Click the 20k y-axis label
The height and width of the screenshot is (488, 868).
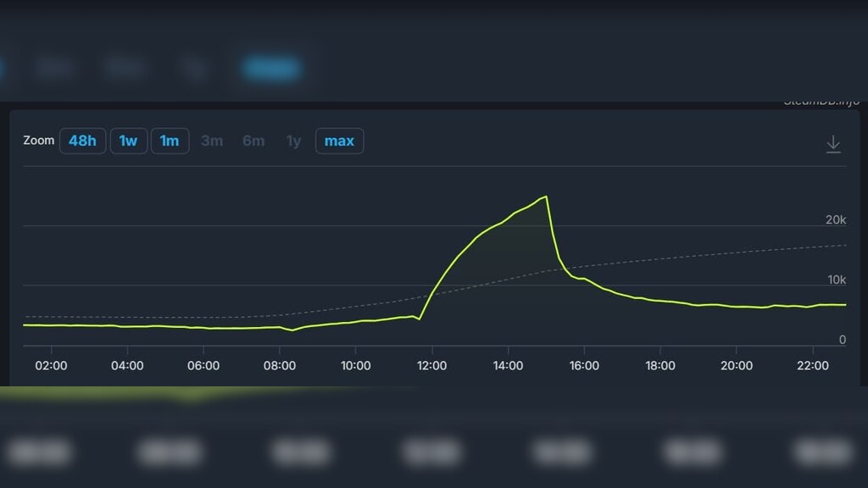(x=836, y=220)
